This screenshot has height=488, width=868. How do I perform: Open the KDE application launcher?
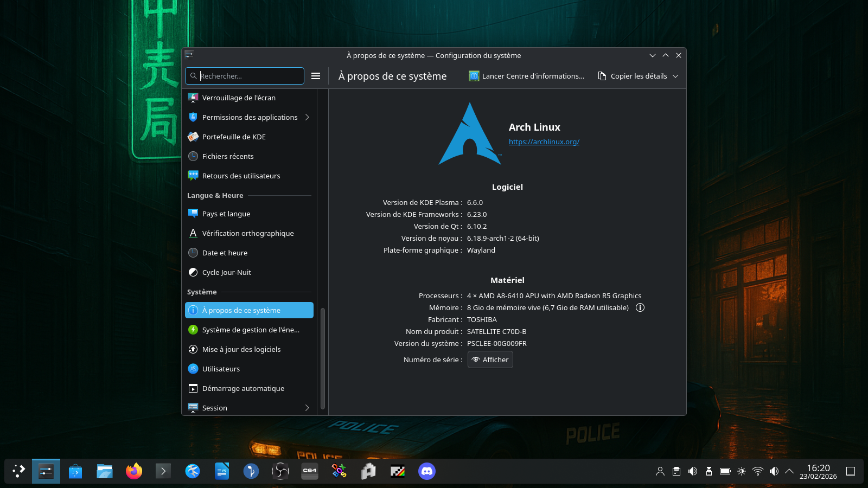(19, 471)
